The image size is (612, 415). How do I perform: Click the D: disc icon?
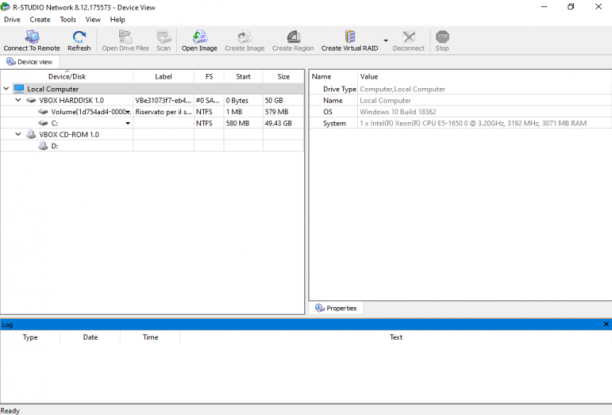(x=43, y=146)
